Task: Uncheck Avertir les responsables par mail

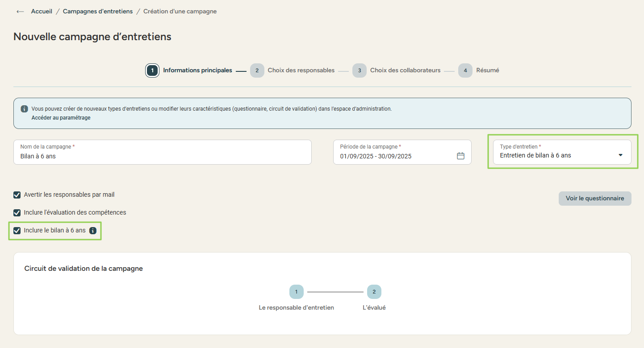Action: (x=17, y=195)
